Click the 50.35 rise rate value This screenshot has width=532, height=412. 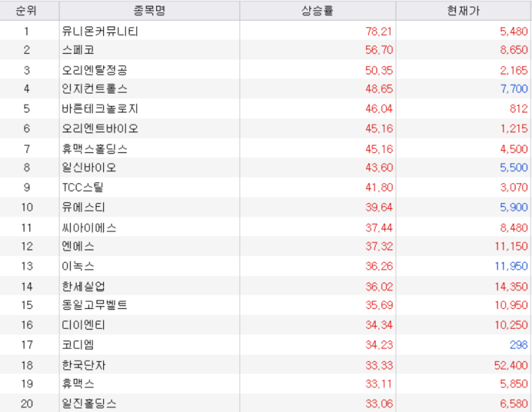point(379,70)
